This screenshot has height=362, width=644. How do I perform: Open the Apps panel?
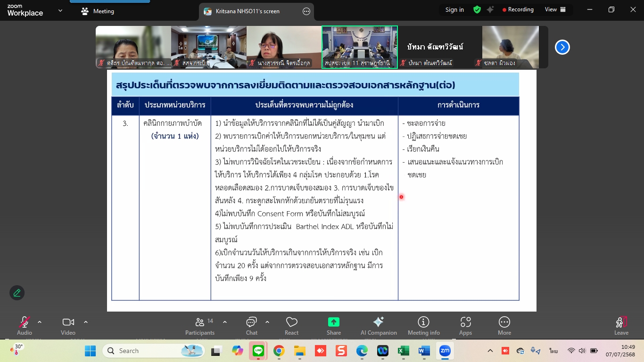point(465,326)
